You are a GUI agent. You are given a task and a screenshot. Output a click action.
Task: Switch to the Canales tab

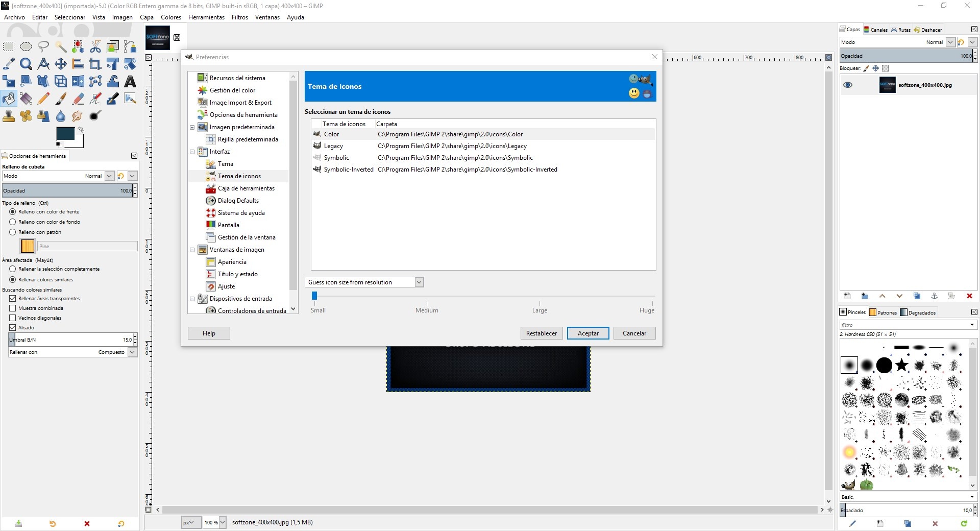point(876,30)
